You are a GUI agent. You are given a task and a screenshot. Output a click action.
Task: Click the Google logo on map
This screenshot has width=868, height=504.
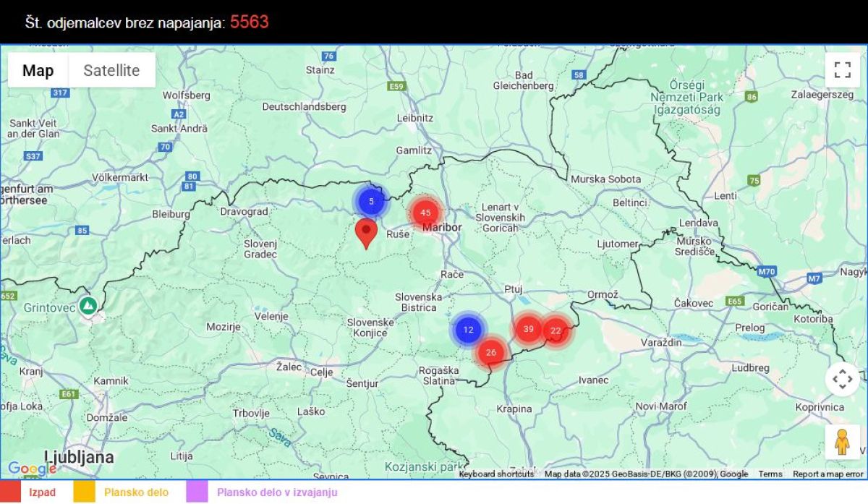(32, 469)
